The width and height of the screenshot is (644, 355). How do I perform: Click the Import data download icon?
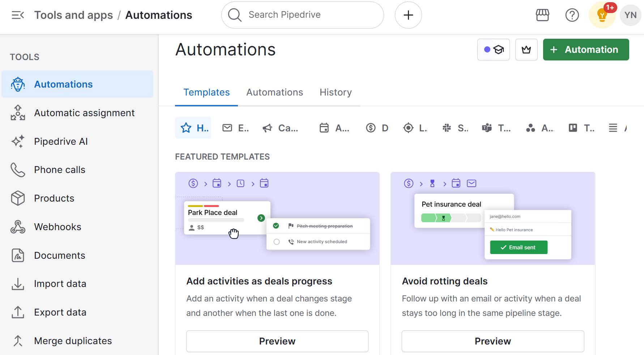pos(18,284)
